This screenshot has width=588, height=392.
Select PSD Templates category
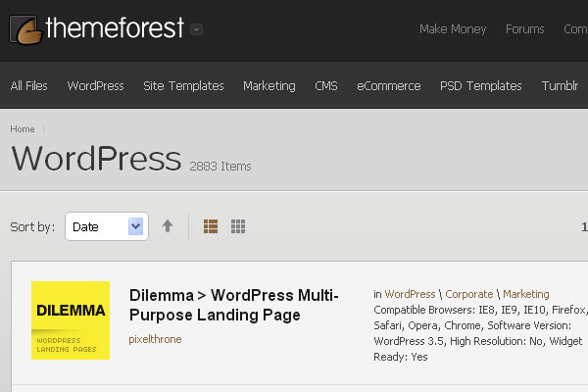point(481,86)
